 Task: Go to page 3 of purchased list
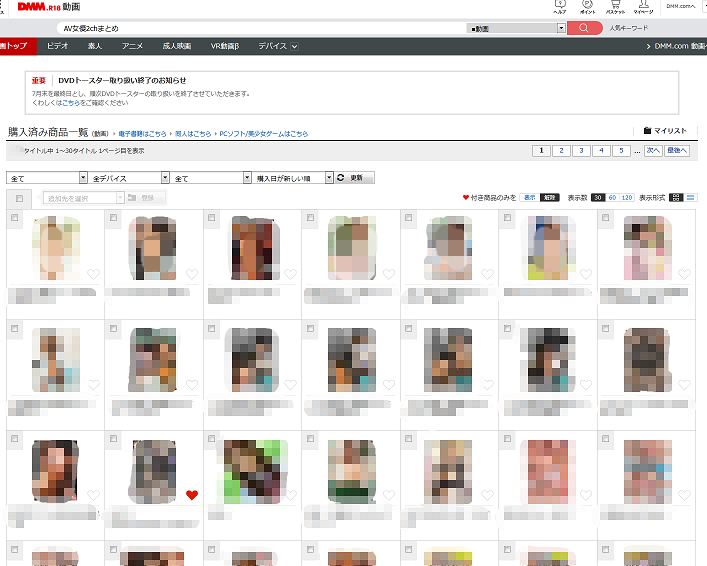pyautogui.click(x=582, y=151)
